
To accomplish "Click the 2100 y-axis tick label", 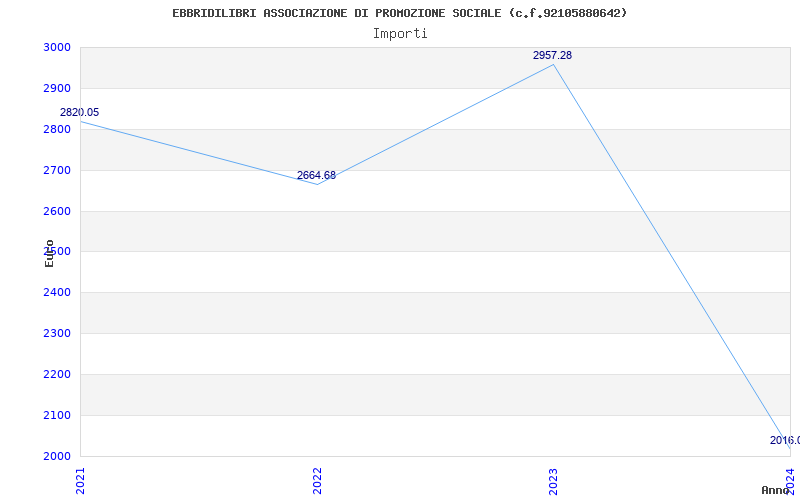I will click(x=57, y=416).
